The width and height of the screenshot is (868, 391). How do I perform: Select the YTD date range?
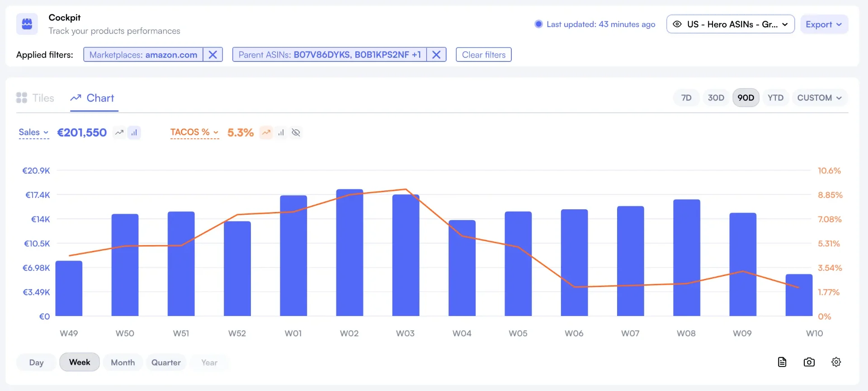[x=775, y=98]
